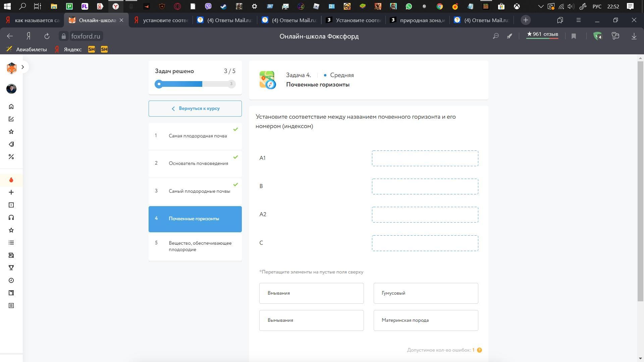Open the percent discounts icon

(11, 157)
